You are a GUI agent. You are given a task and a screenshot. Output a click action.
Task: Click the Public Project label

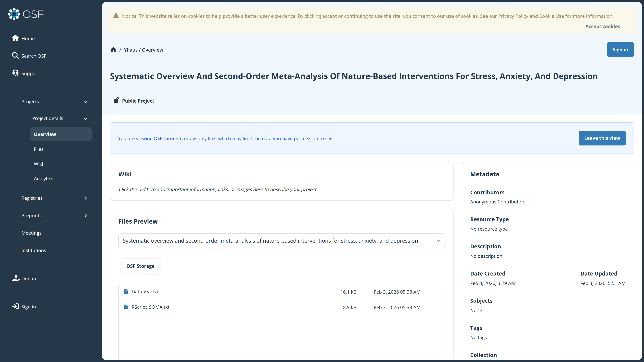pyautogui.click(x=138, y=101)
